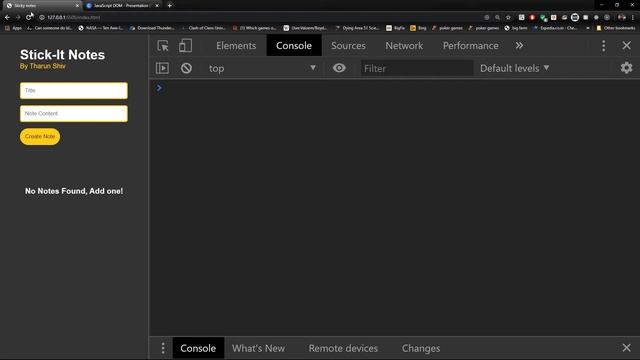
Task: Click the By Tharun Shiv subtitle
Action: 42,66
